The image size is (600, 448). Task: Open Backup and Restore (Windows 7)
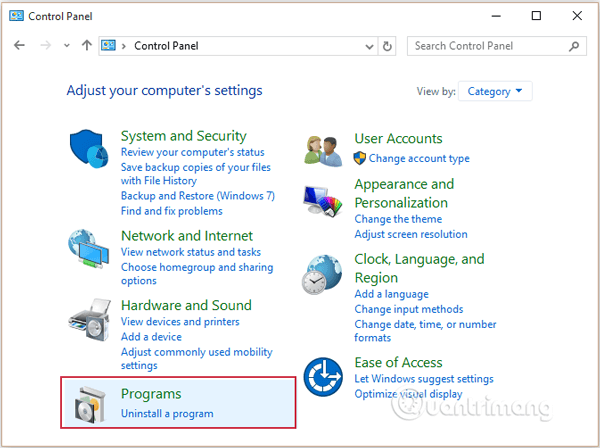pyautogui.click(x=198, y=196)
